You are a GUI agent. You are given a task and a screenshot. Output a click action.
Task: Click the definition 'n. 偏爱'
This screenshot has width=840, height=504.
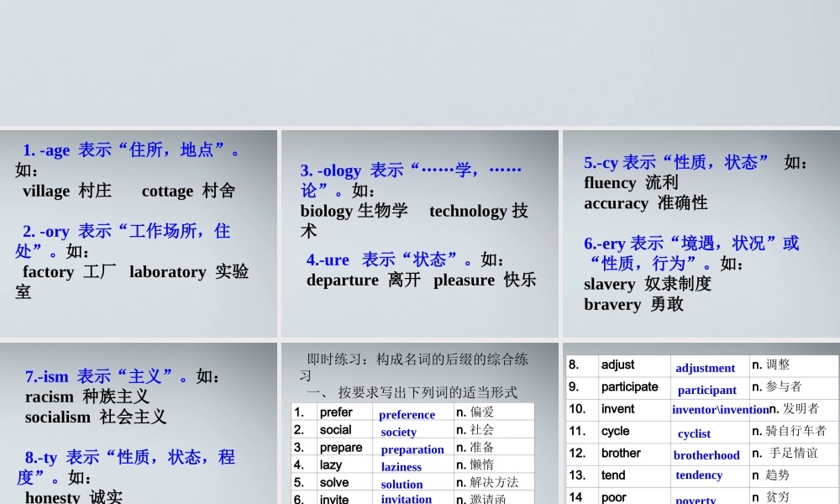[x=475, y=412]
